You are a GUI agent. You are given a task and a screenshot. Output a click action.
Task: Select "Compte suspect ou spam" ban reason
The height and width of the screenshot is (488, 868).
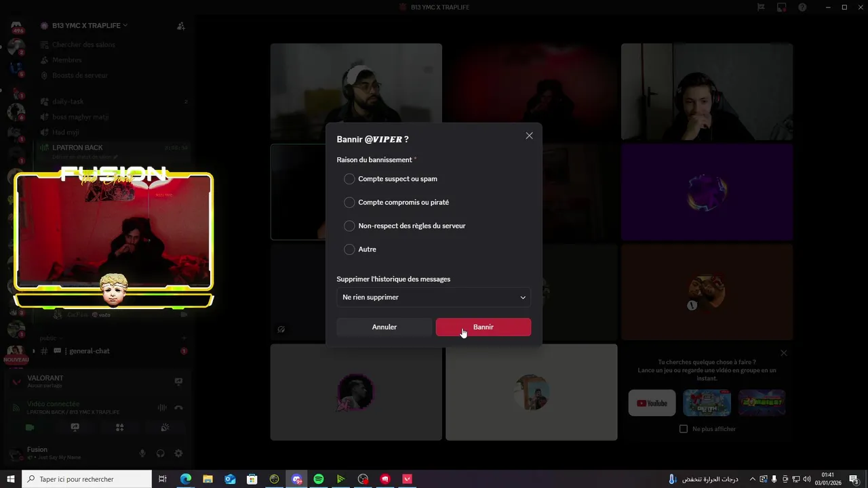tap(391, 179)
